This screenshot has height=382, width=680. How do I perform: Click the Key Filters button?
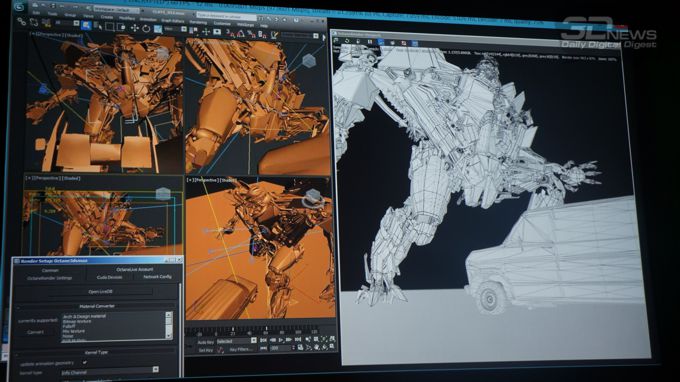pos(241,349)
